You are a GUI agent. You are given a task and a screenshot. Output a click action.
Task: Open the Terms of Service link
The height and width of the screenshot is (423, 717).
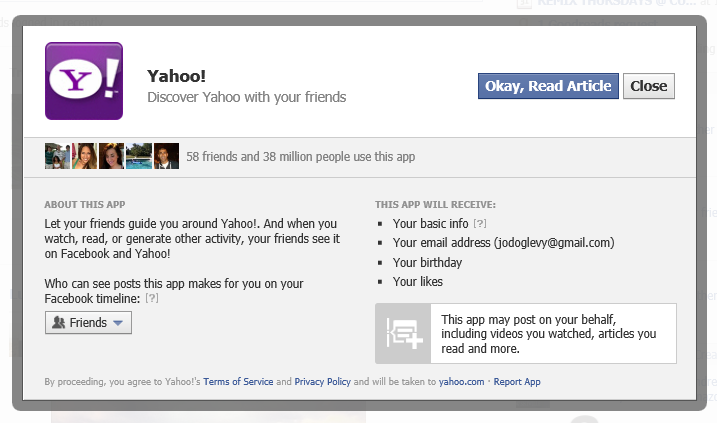238,381
